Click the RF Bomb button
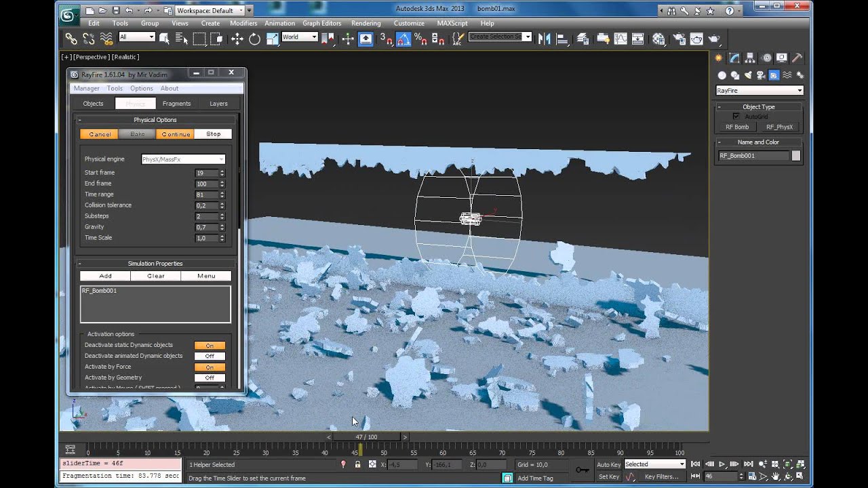Screen dimensions: 868x488 737,127
